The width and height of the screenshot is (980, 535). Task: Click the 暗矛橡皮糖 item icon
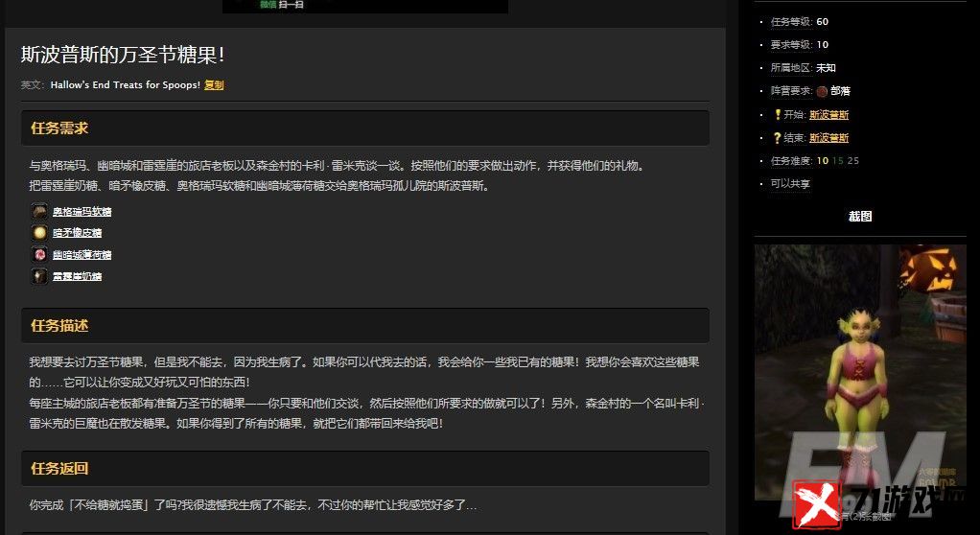(39, 232)
